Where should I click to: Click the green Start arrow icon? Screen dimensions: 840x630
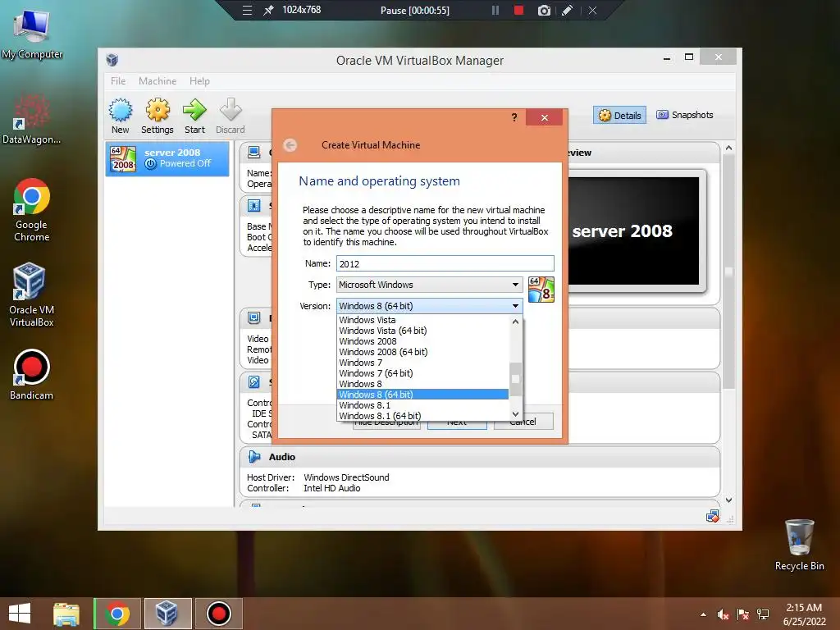[194, 111]
